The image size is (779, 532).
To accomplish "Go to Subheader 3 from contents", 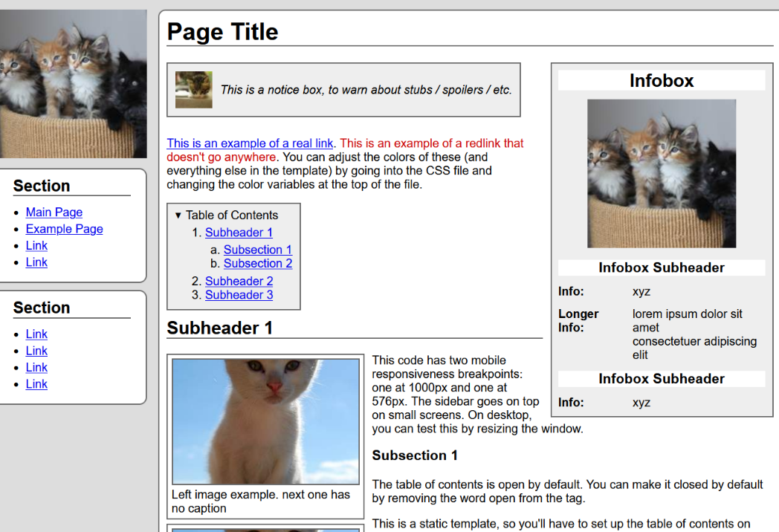I will click(239, 295).
